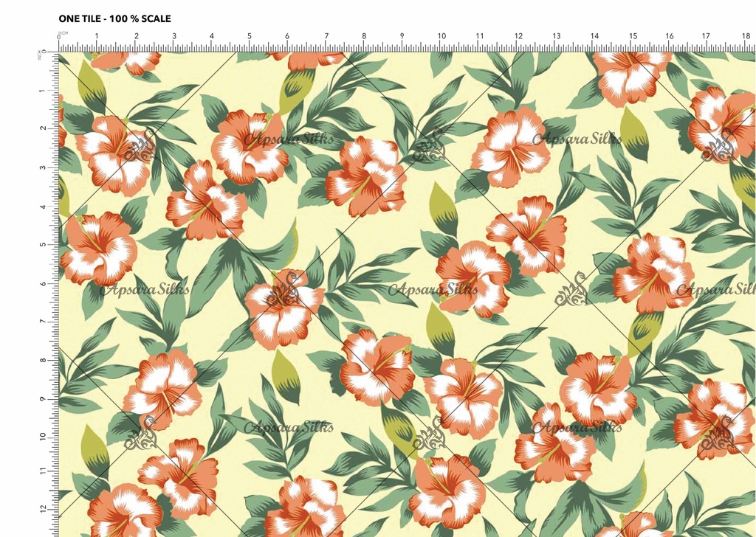The image size is (756, 537).
Task: Click the swan logo icon below ruler mark 2
Action: (140, 145)
